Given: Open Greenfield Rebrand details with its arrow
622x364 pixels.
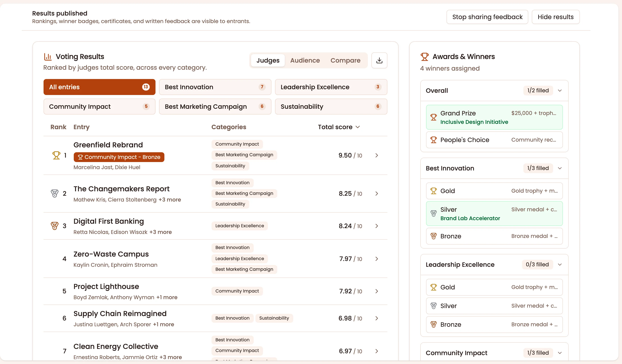Looking at the screenshot, I should point(377,155).
